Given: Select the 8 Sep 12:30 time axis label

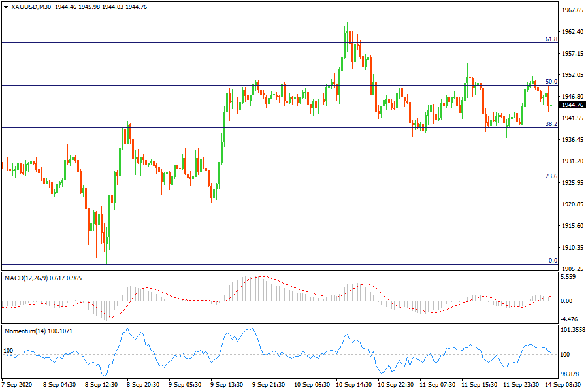Looking at the screenshot, I should 102,386.
